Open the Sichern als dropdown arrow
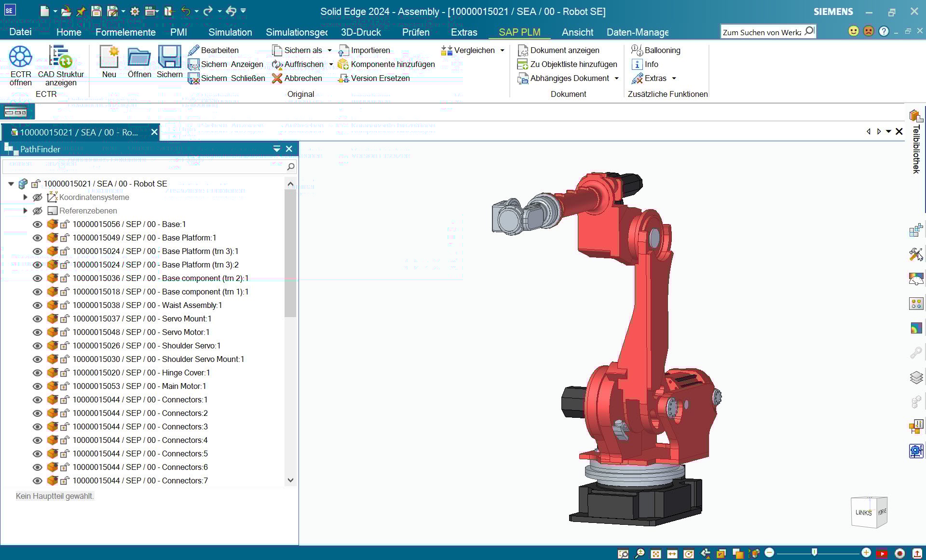926x560 pixels. click(x=330, y=50)
